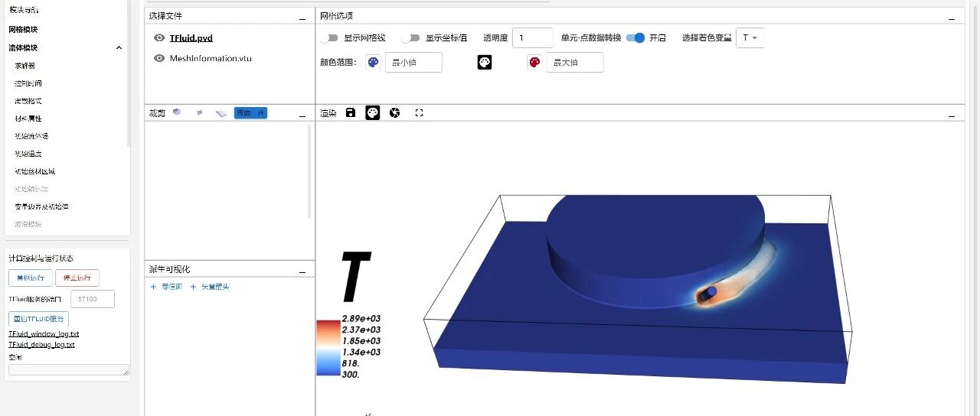980x416 pixels.
Task: Click the blue toggle button in the 裁剪 toolbar
Action: pos(250,112)
